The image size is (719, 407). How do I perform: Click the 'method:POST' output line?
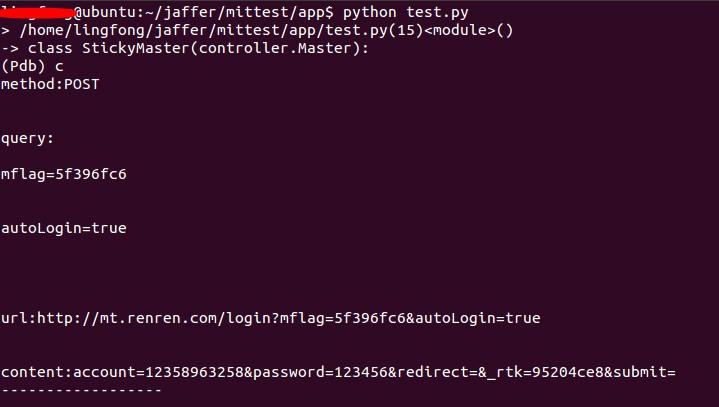point(50,84)
